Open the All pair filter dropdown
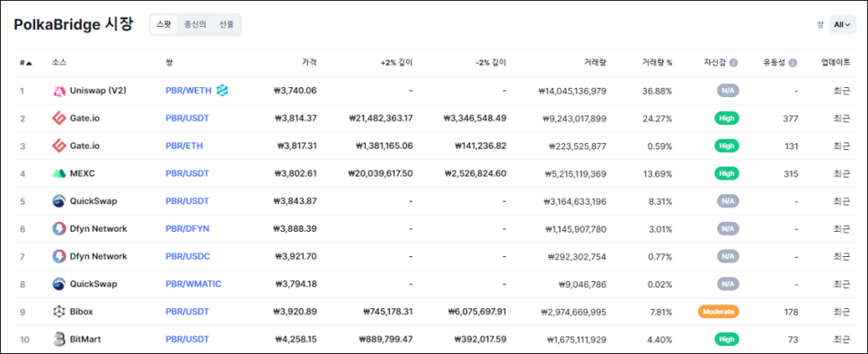 coord(842,25)
